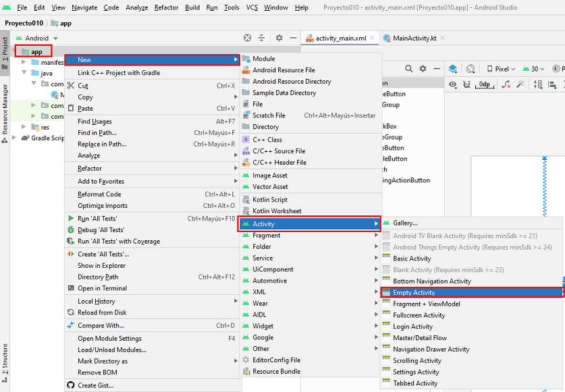The width and height of the screenshot is (565, 392).
Task: Open the Android view dropdown
Action: (36, 38)
